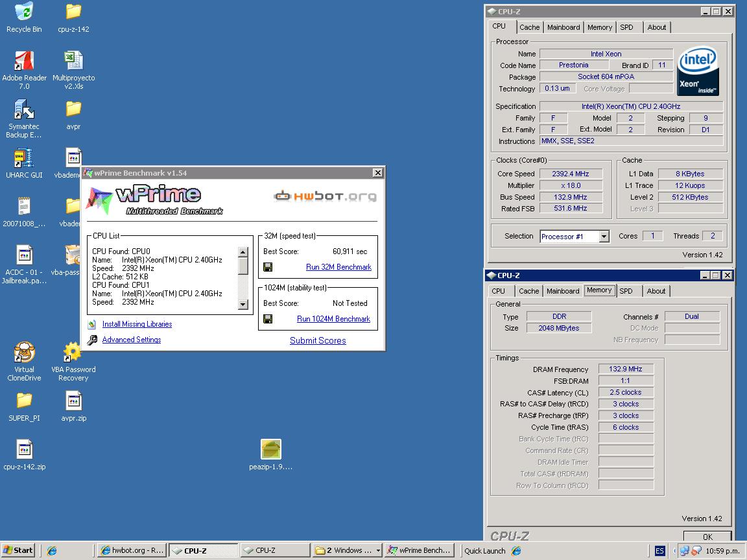Open SPD tab in upper CPU-Z window
This screenshot has height=560, width=747.
[626, 27]
